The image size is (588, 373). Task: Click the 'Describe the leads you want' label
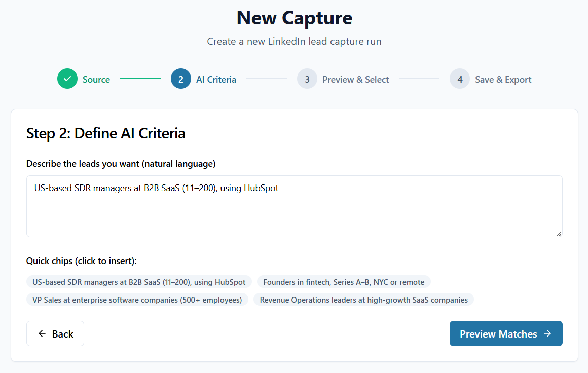[x=121, y=164]
